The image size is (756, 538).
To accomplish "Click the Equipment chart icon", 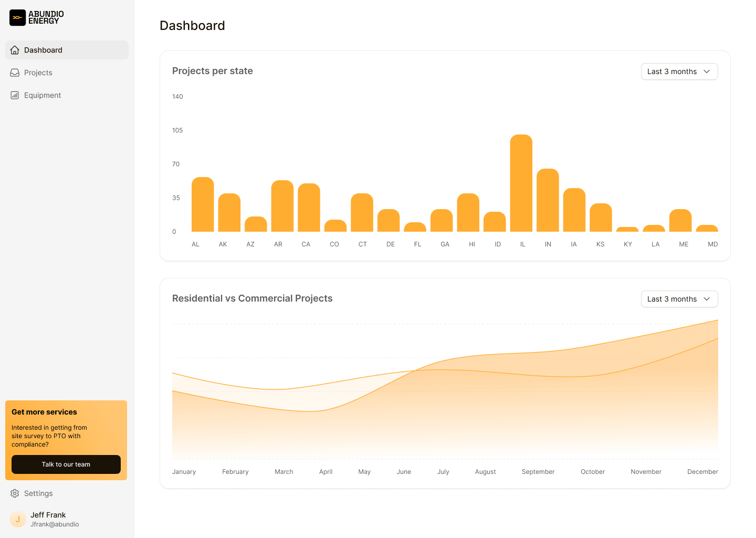I will [15, 95].
